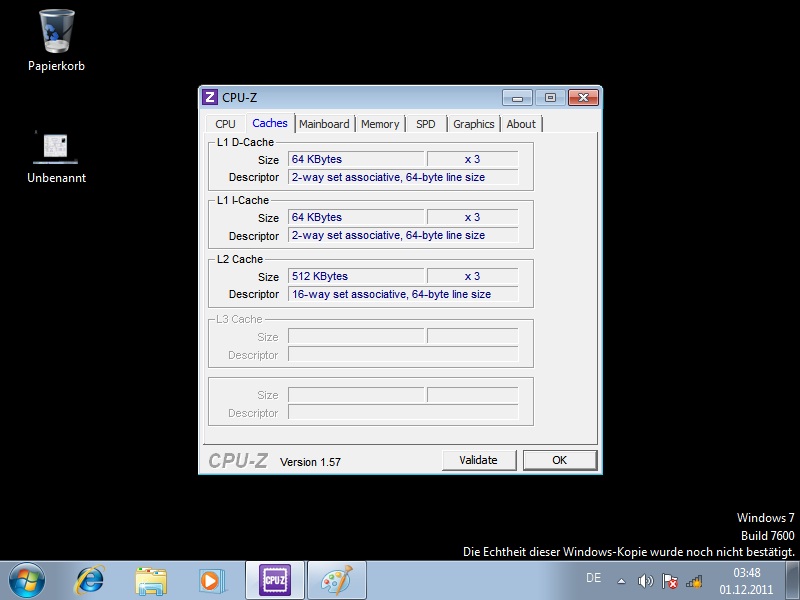Screen dimensions: 800x600
Task: Click the CPU-Z title bar logo icon
Action: [x=209, y=97]
